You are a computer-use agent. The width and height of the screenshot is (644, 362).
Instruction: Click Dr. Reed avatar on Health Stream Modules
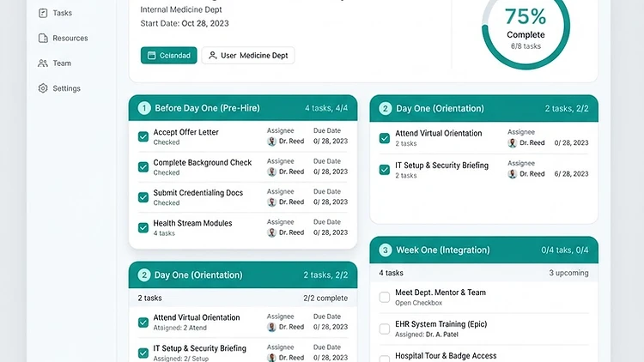tap(271, 232)
